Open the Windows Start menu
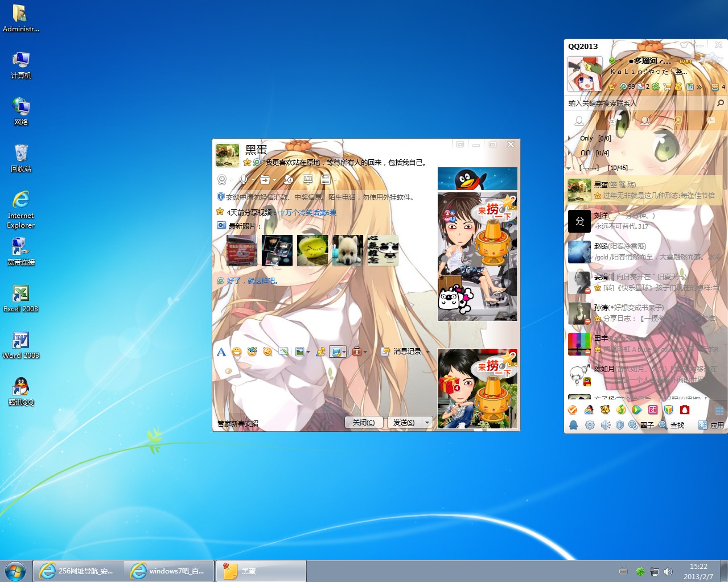 [15, 571]
